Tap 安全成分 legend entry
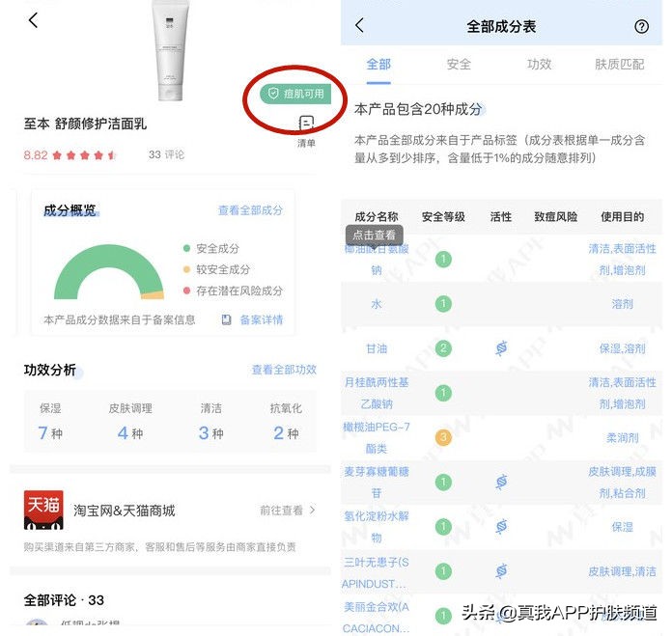 [x=211, y=248]
